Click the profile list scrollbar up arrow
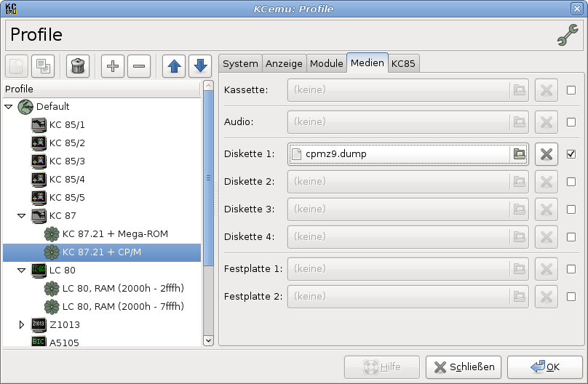Image resolution: width=588 pixels, height=384 pixels. (x=208, y=85)
